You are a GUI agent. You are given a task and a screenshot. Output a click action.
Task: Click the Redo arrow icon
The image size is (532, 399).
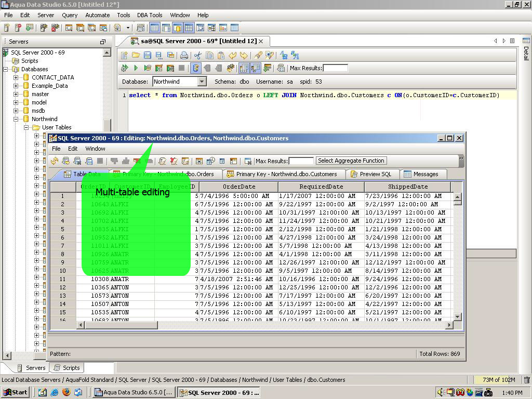coord(244,55)
